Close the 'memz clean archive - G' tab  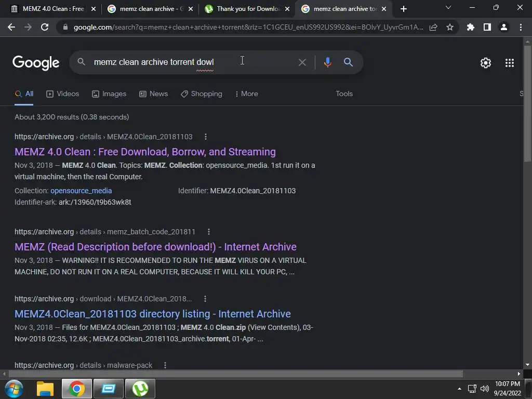pos(191,9)
